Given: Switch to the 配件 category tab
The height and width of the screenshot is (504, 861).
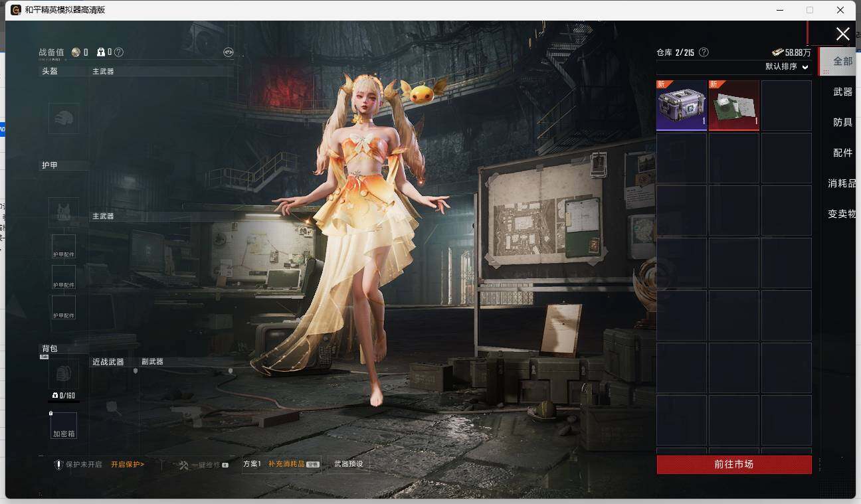Looking at the screenshot, I should 842,153.
